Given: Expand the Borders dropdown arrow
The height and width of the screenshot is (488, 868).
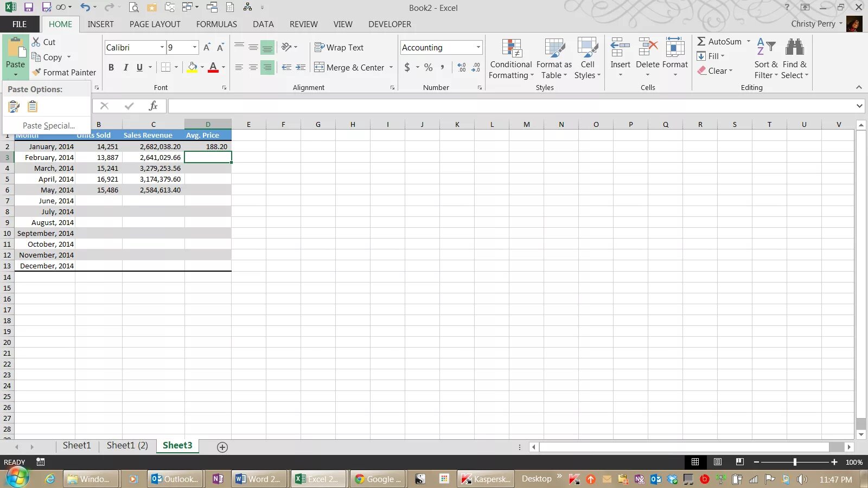Looking at the screenshot, I should (176, 67).
